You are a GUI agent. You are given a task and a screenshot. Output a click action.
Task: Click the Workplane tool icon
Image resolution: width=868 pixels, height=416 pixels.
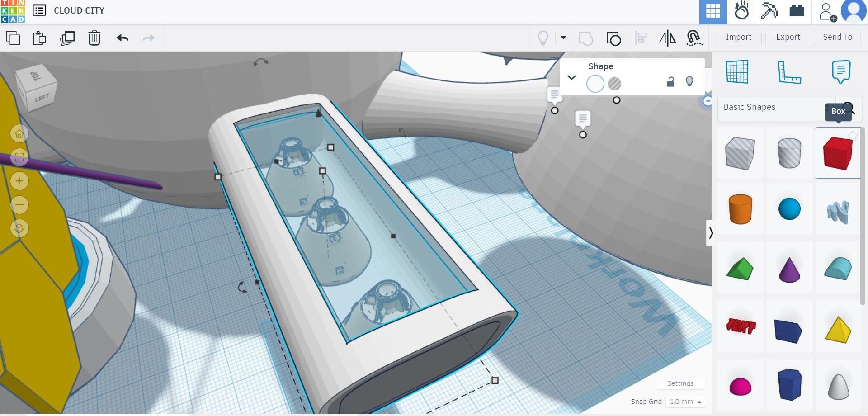[x=737, y=71]
